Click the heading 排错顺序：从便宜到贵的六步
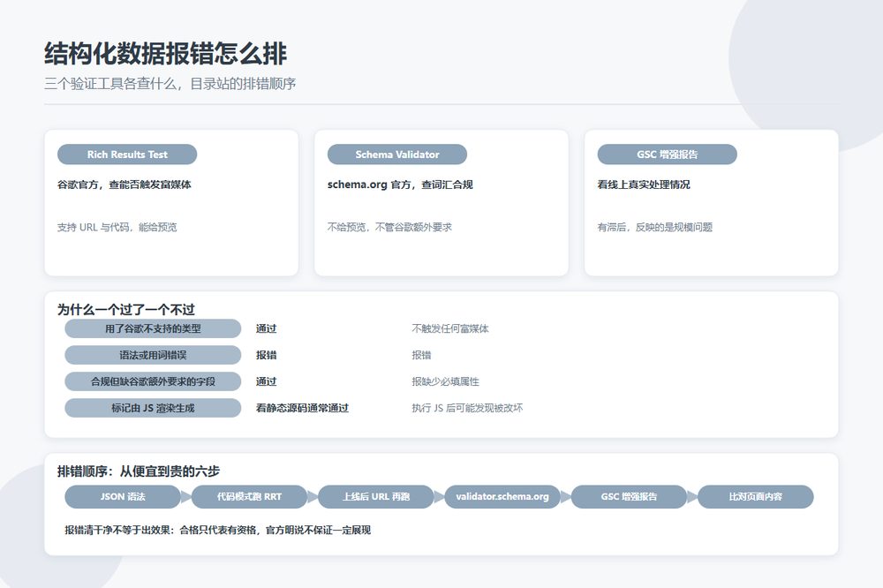The image size is (883, 588). tap(139, 471)
